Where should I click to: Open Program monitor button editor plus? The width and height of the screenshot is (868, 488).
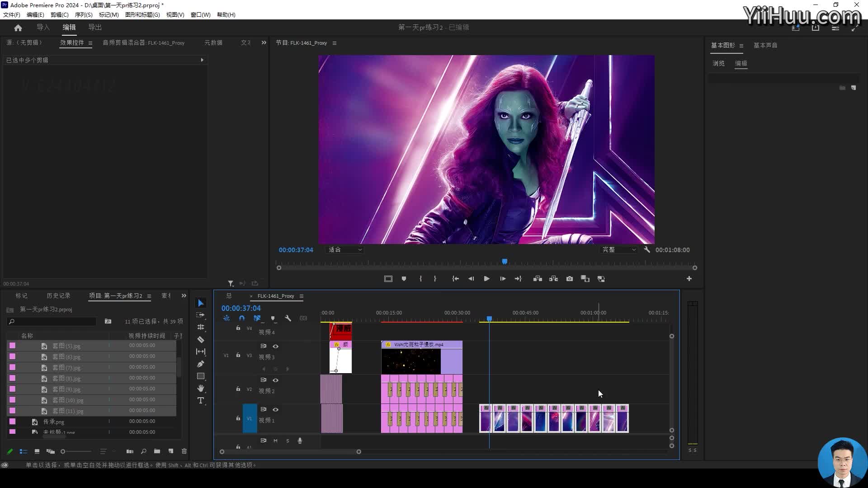689,279
